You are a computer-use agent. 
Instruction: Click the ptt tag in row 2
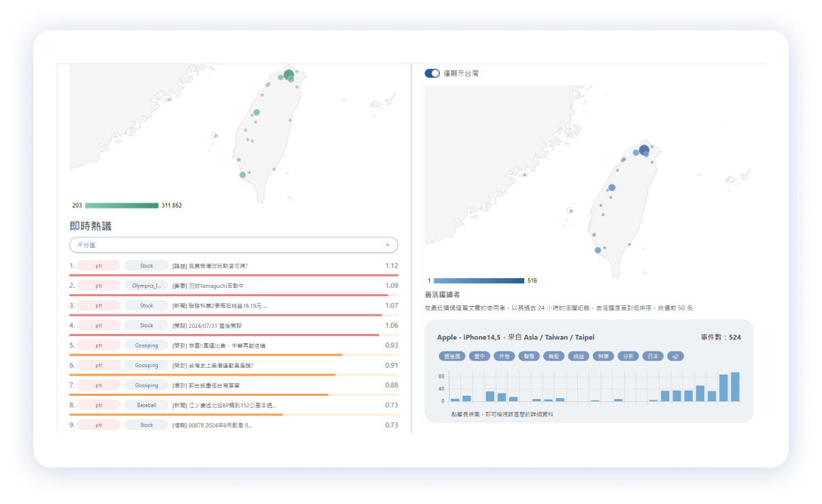pos(98,286)
